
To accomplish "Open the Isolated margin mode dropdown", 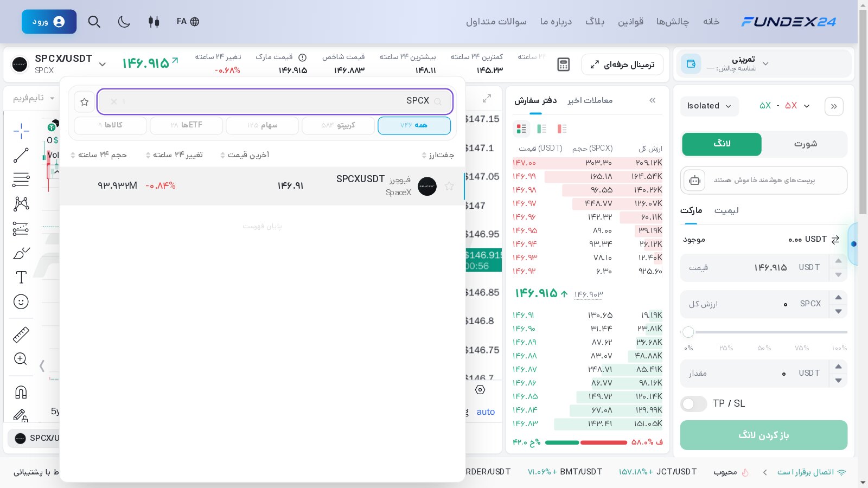I will click(x=709, y=106).
